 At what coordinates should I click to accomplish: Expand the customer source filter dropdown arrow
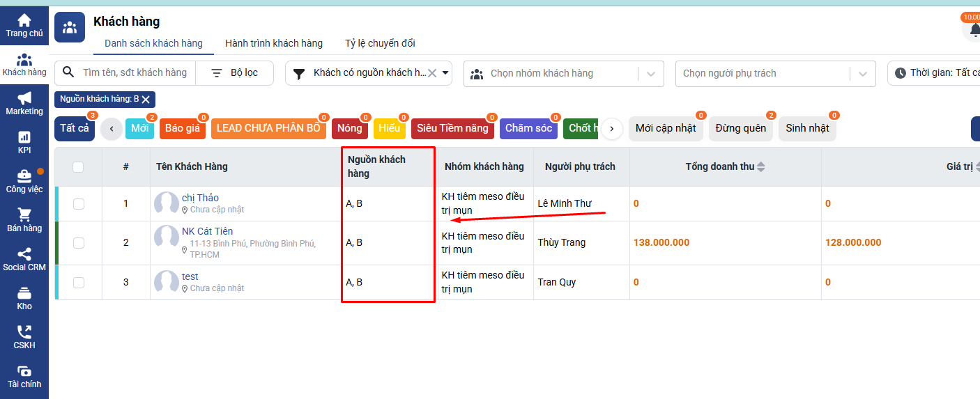coord(446,73)
